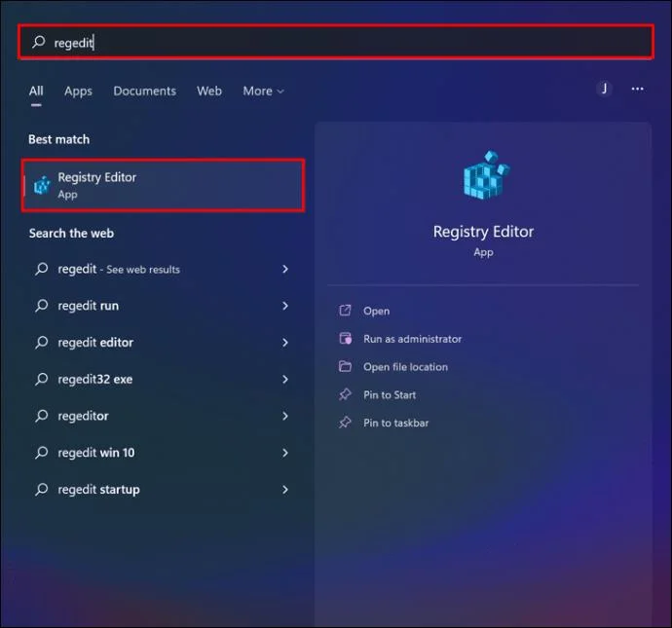Screen dimensions: 672x628
Task: Click search icon beside 'regedit run'
Action: coord(42,306)
